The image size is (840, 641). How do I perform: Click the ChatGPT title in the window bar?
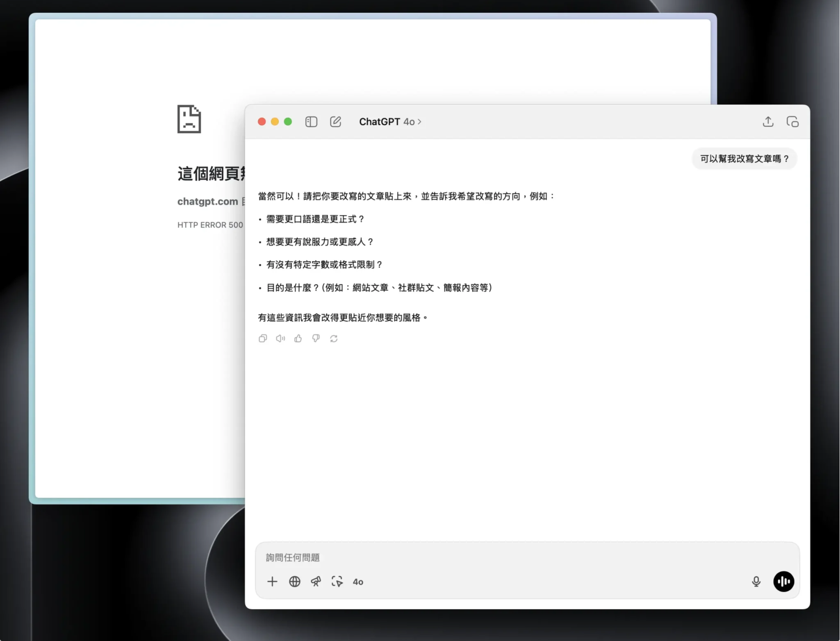coord(380,121)
